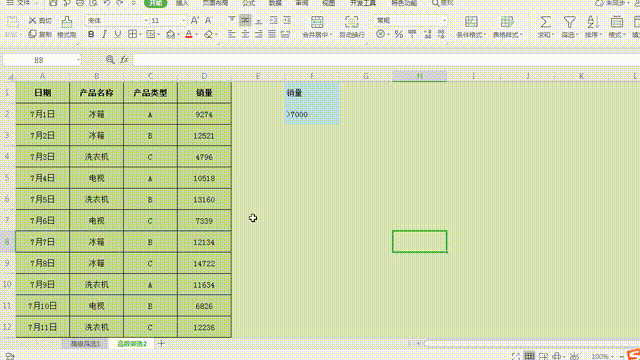Align text right
Image resolution: width=640 pixels, height=360 pixels.
click(259, 34)
